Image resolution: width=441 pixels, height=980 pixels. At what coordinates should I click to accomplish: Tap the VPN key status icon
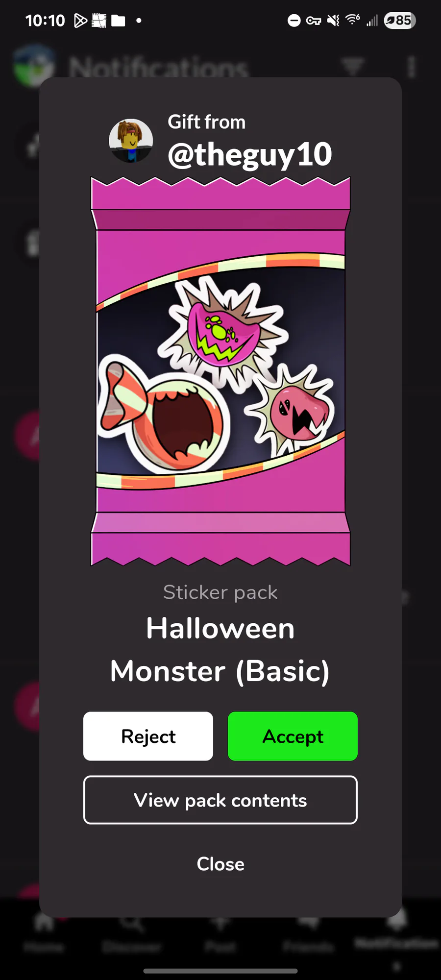[x=314, y=20]
